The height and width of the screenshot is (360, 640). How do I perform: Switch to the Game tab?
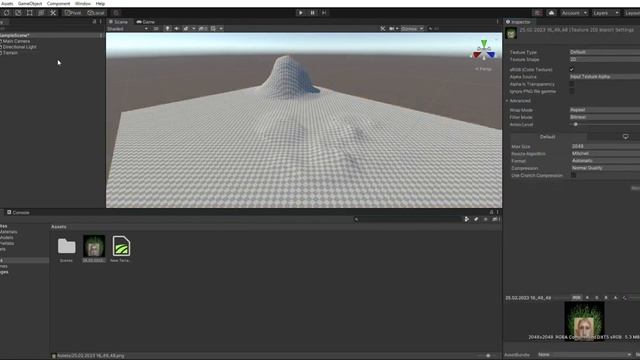tap(146, 22)
